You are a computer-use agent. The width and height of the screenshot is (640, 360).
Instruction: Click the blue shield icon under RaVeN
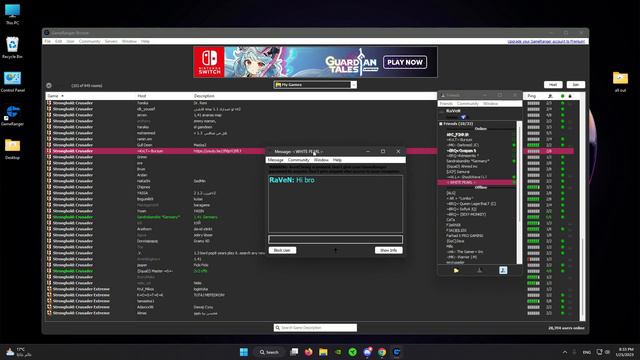pyautogui.click(x=463, y=117)
